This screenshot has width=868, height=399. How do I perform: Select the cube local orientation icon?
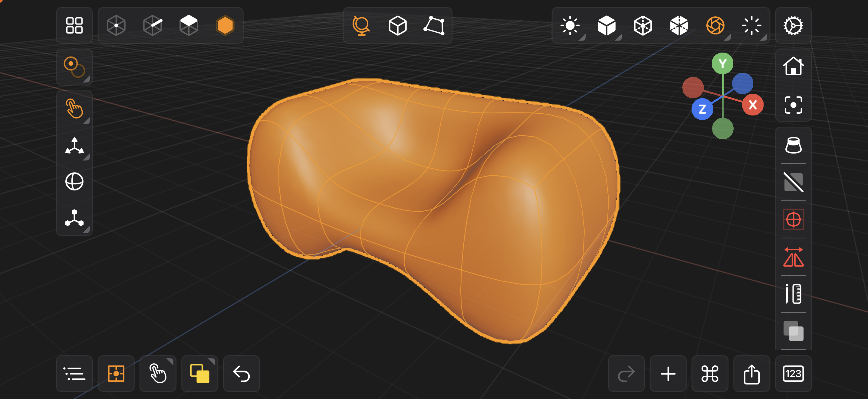tap(398, 26)
